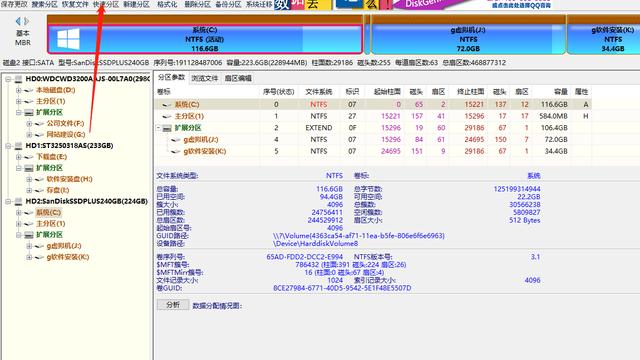Screen dimensions: 640x360
Task: Click 新建分区 in the toolbar
Action: [x=136, y=4]
